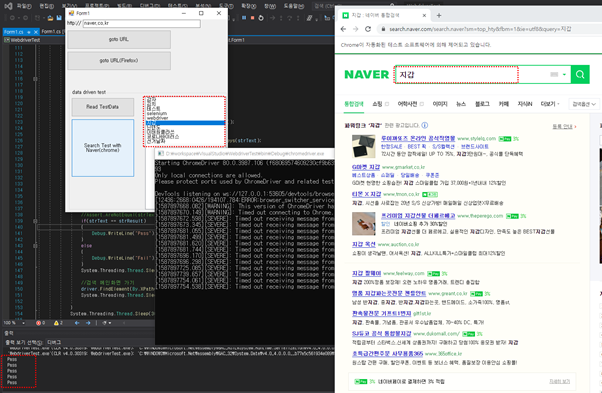The width and height of the screenshot is (602, 393).
Task: Open the G마켓 지갑 ad link
Action: [x=366, y=167]
